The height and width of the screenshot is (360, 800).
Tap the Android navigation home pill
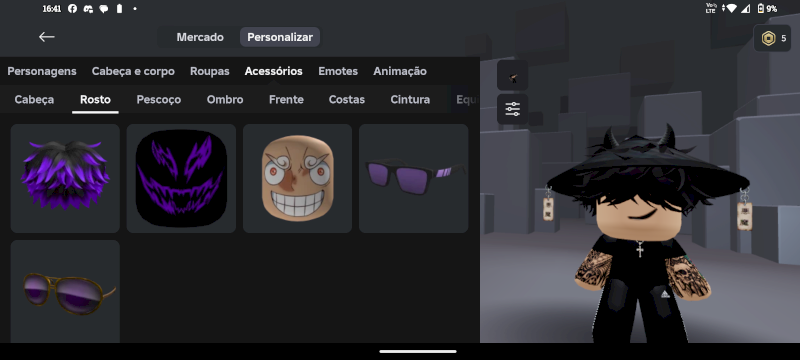tap(418, 351)
